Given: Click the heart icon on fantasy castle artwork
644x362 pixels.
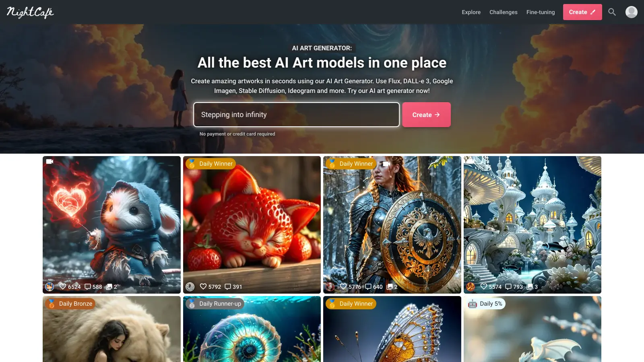Looking at the screenshot, I should click(x=484, y=286).
